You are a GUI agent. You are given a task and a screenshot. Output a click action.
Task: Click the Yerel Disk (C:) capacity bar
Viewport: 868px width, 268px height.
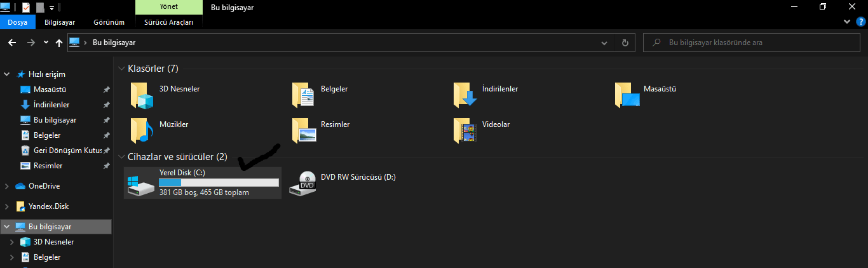[x=219, y=183]
